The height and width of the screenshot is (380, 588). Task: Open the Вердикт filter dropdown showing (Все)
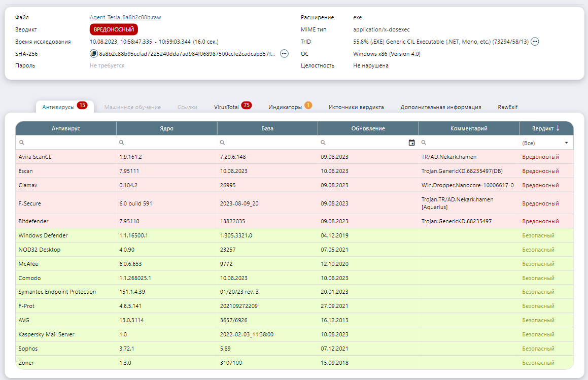tap(546, 143)
